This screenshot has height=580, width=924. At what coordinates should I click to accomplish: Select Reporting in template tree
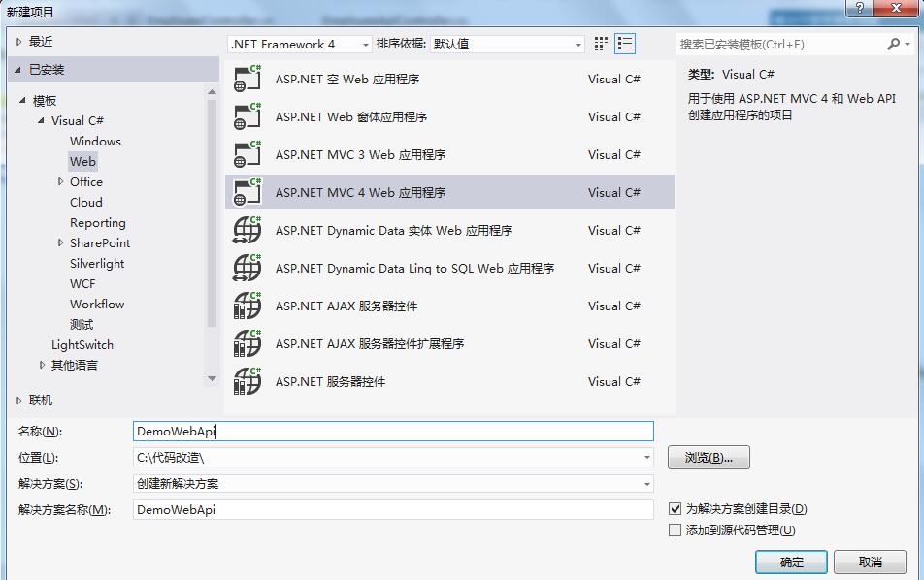point(98,222)
